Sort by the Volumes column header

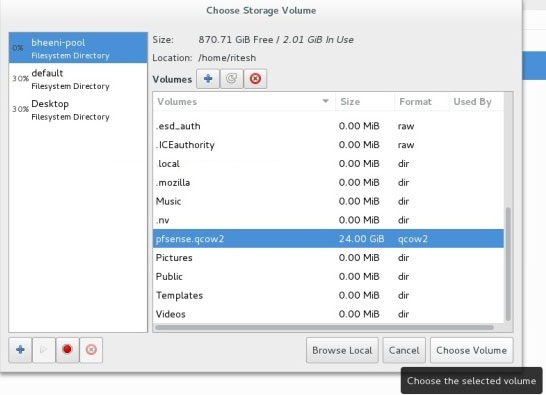coord(244,102)
